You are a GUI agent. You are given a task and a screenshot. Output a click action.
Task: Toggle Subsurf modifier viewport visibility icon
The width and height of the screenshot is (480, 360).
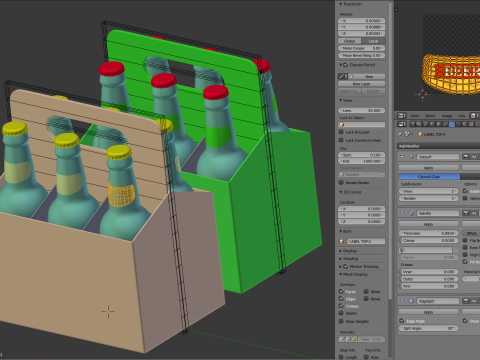474,156
